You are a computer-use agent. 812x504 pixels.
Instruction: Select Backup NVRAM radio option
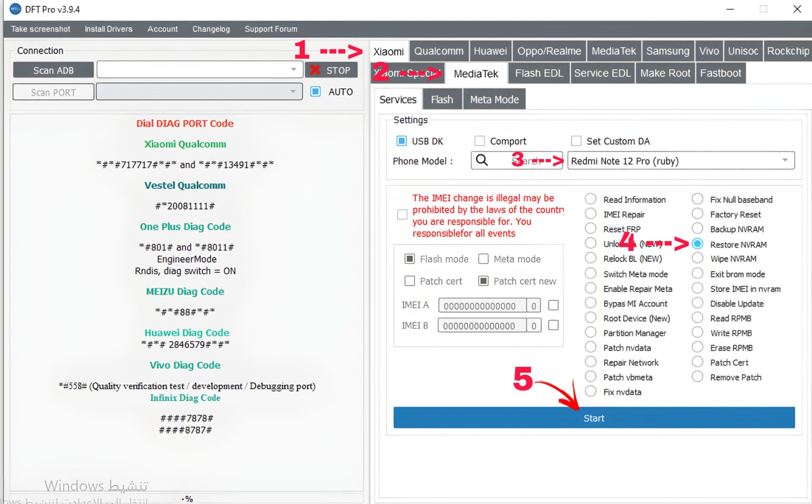coord(697,229)
